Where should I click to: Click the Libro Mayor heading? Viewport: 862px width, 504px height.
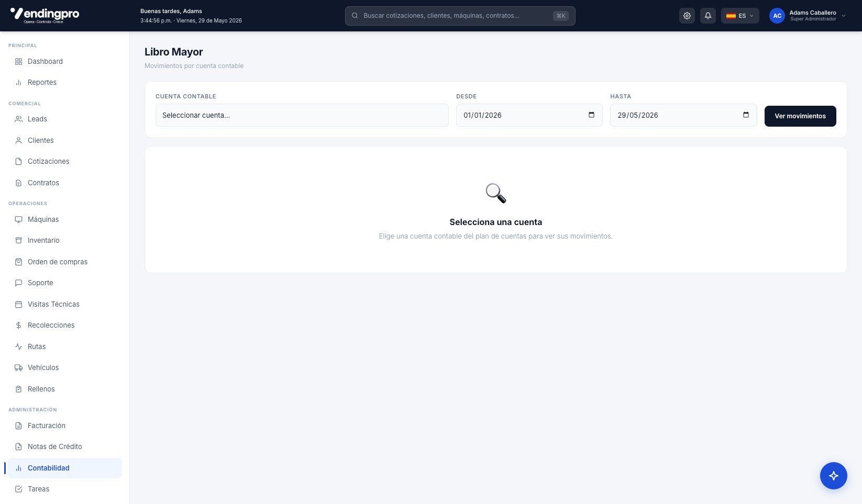coord(174,52)
